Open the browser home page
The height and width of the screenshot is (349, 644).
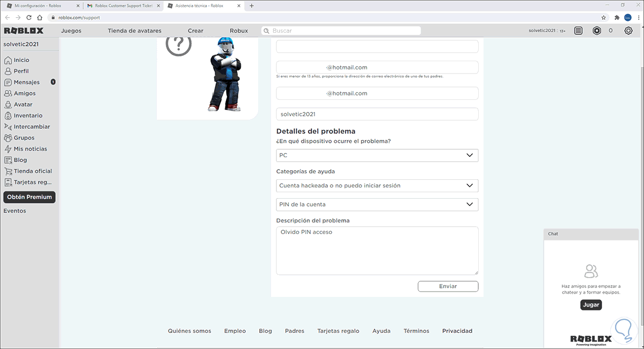pyautogui.click(x=40, y=17)
